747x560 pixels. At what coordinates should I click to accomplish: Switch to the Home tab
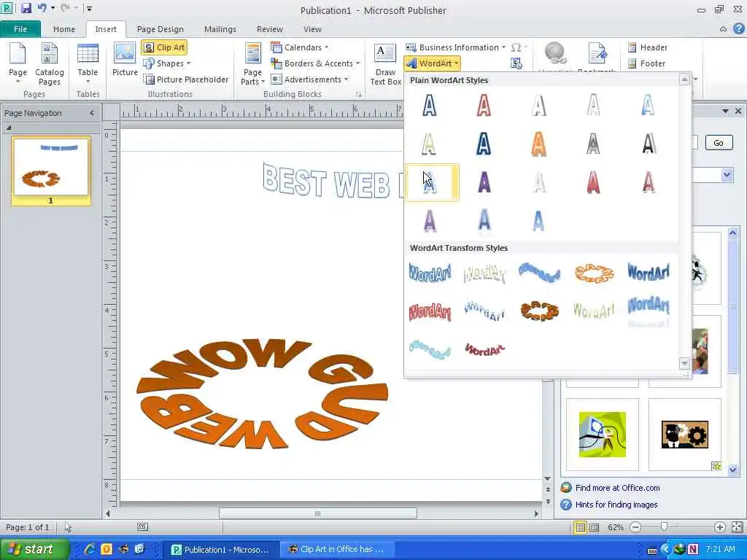click(64, 29)
